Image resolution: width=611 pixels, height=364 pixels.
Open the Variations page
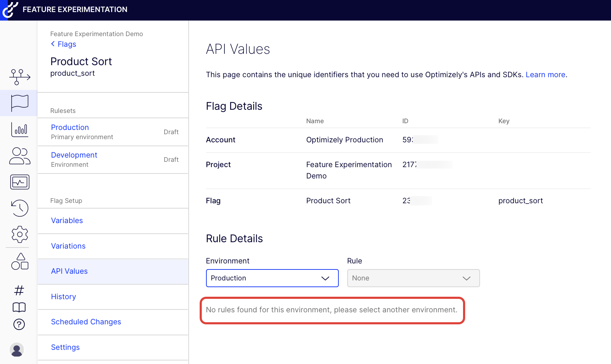(68, 246)
